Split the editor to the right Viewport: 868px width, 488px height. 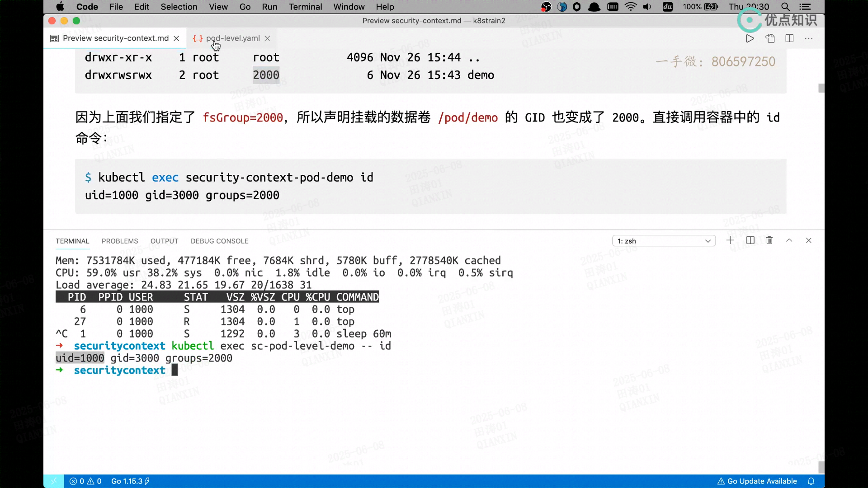click(x=789, y=38)
